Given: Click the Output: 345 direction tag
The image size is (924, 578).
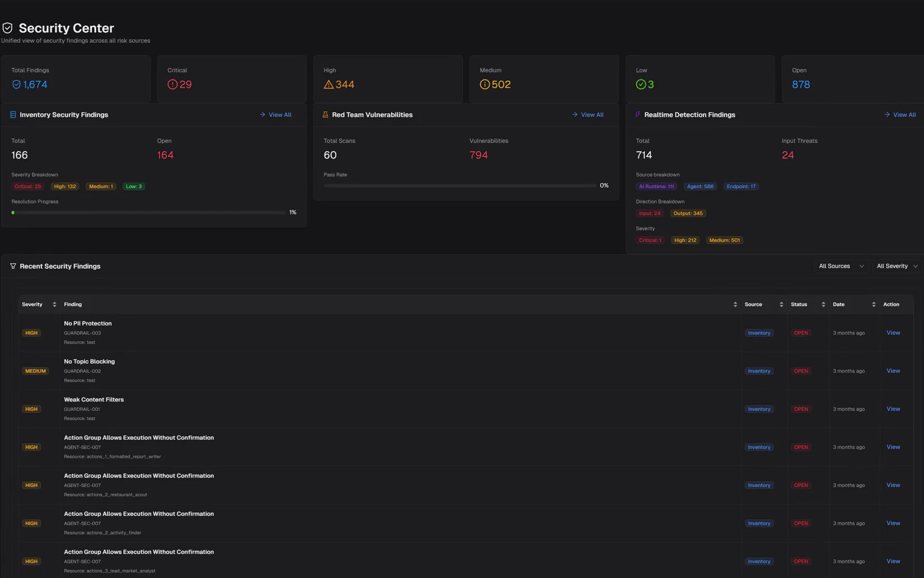Looking at the screenshot, I should tap(688, 213).
